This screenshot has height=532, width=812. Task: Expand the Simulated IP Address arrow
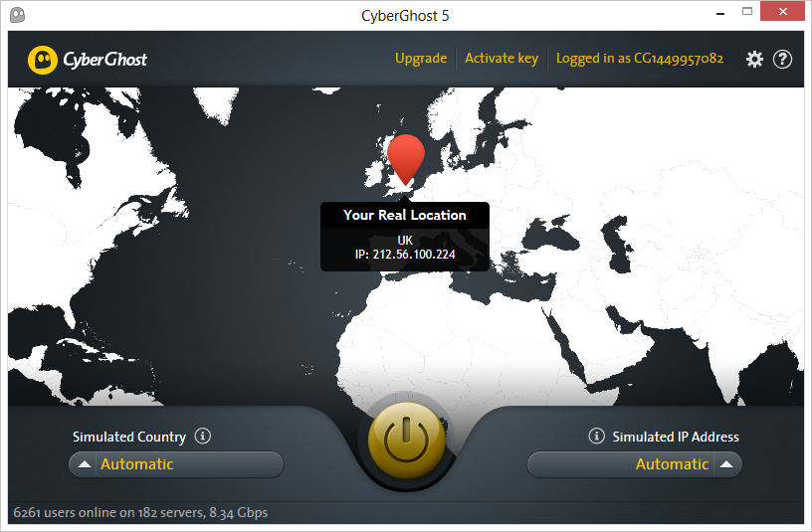click(x=726, y=464)
